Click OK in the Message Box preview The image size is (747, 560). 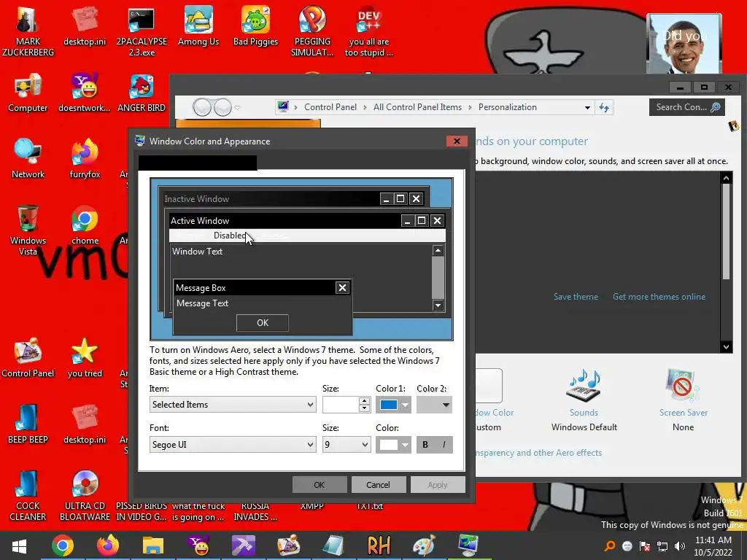(263, 323)
